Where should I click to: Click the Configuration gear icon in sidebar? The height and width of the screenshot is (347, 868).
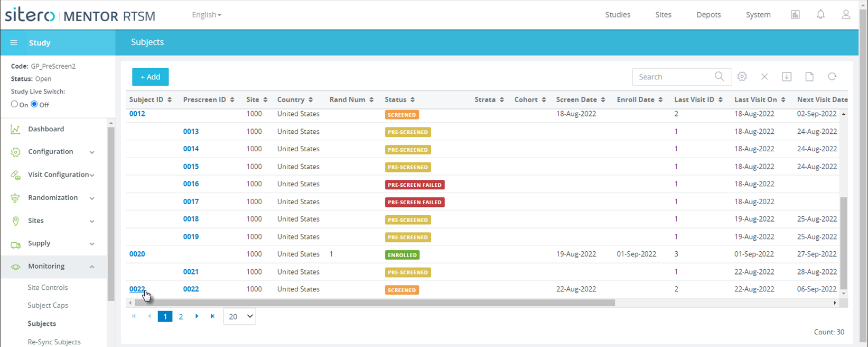pyautogui.click(x=15, y=152)
